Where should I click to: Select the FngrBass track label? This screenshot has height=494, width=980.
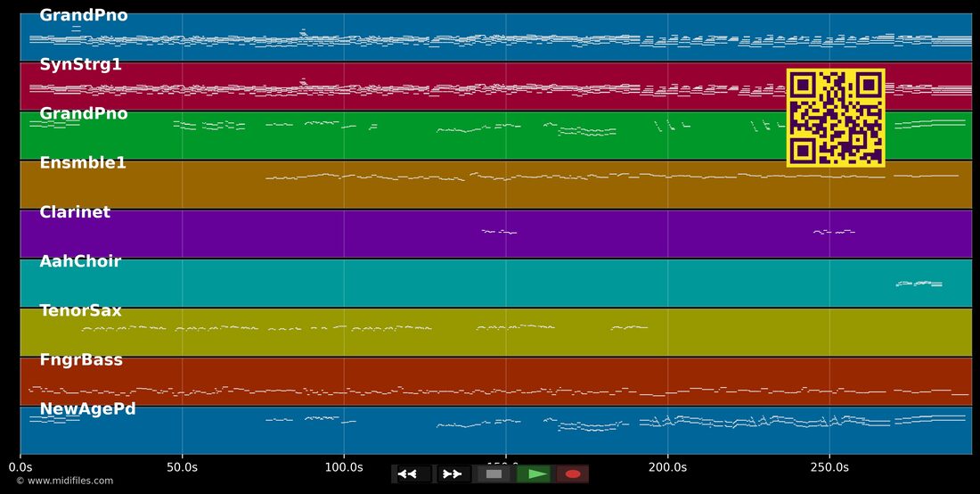coord(81,360)
